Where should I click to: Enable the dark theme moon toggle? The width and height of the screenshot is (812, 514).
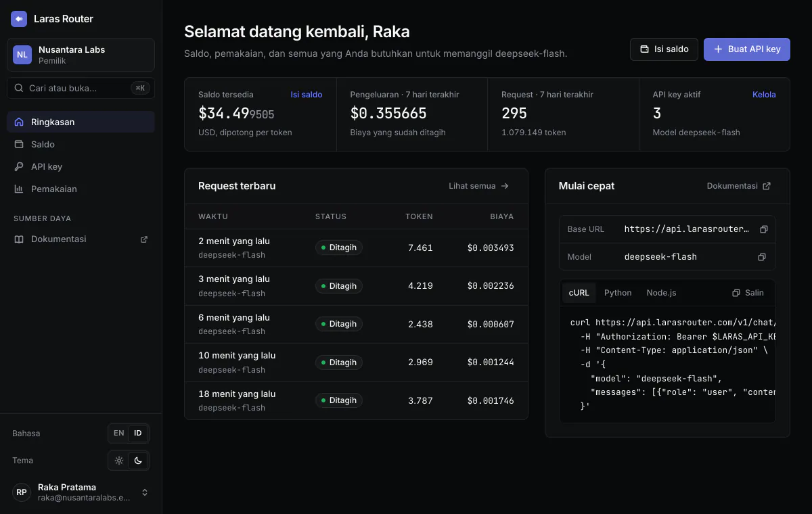coord(138,461)
